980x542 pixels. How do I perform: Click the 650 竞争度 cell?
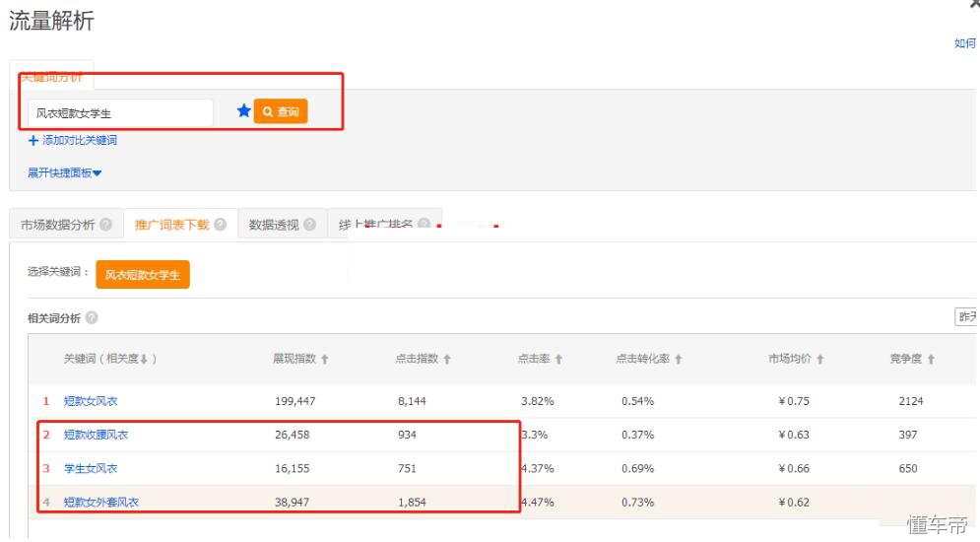pyautogui.click(x=908, y=468)
